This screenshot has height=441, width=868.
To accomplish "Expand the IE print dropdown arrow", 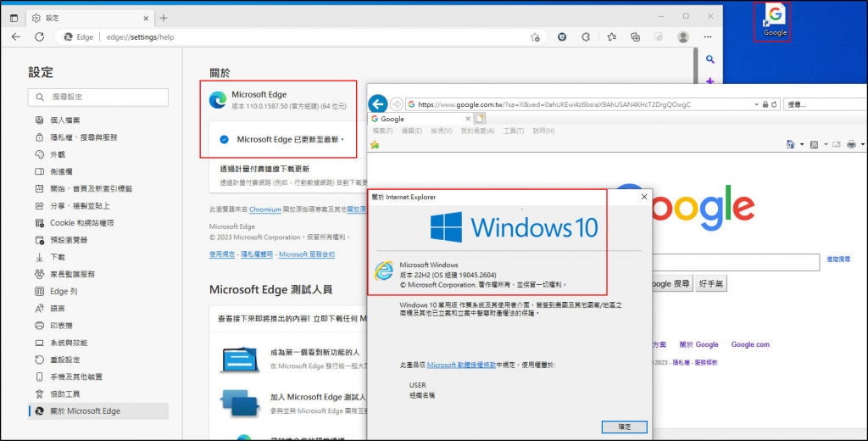I will 863,145.
